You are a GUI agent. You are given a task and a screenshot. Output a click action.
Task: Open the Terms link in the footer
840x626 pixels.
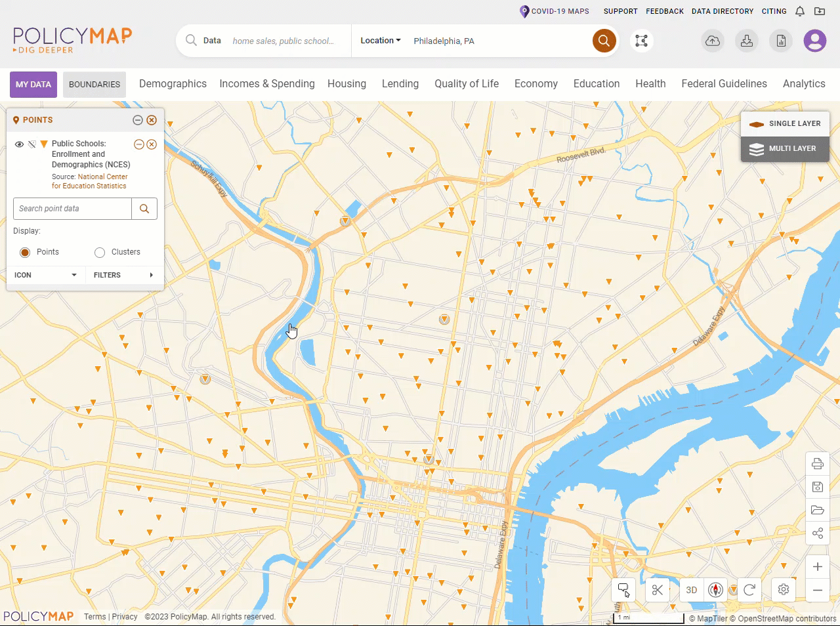click(x=94, y=617)
